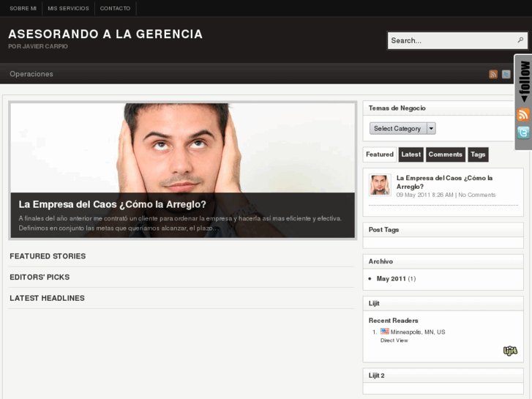Click the Asesorando a la Gerencia site title
The image size is (532, 399).
tap(105, 34)
